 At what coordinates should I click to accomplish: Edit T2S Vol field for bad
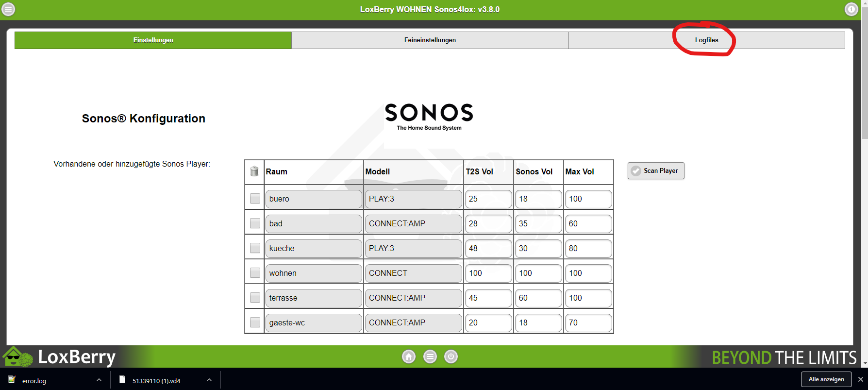(x=488, y=224)
